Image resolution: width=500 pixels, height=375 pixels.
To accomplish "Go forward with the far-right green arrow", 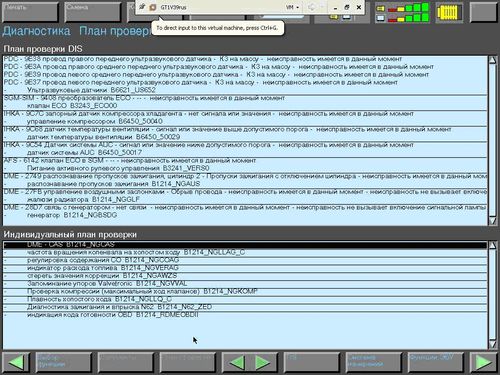I will tap(484, 362).
